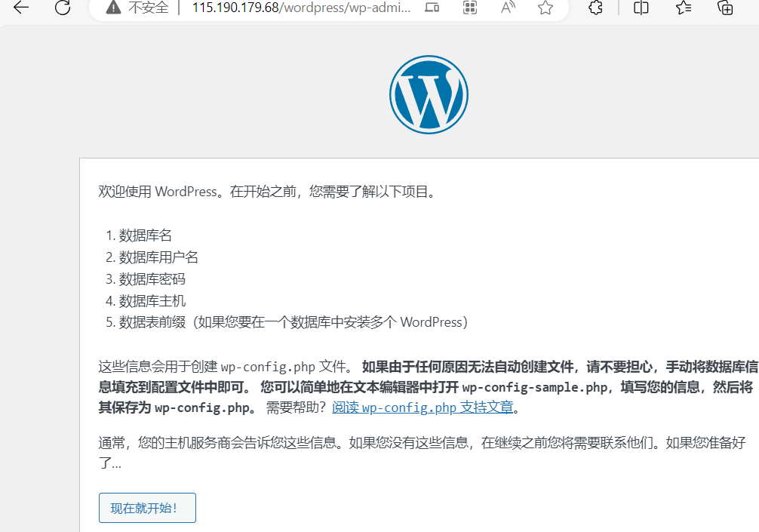The height and width of the screenshot is (532, 759).
Task: Open the split screen view icon
Action: pos(641,8)
